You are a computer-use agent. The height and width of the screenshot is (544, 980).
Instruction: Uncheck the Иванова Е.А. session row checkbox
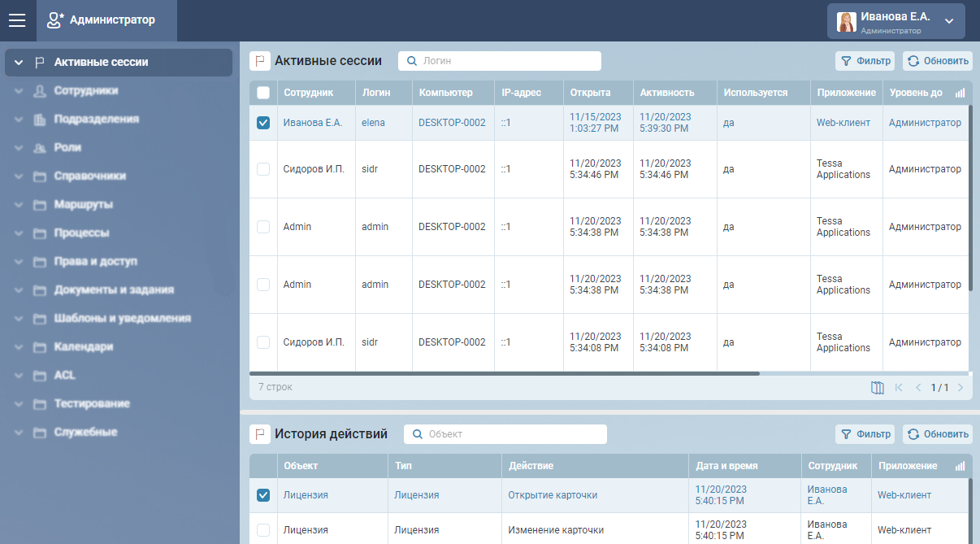(x=263, y=123)
